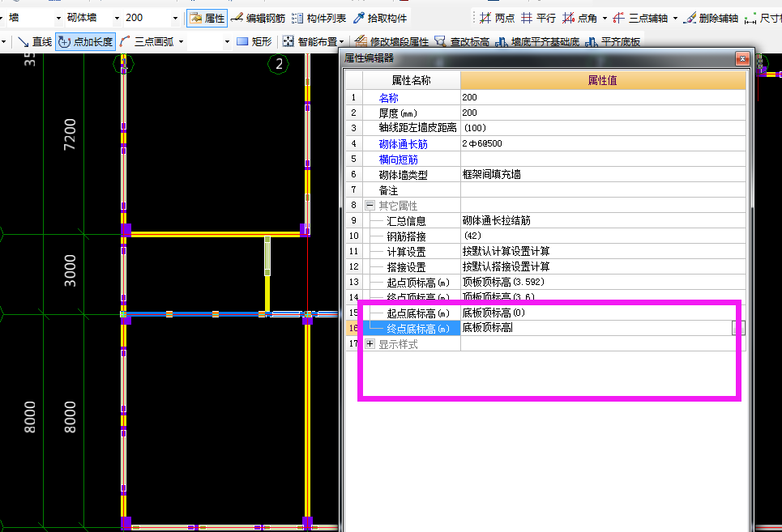
Task: Click the 属性名称 column header
Action: point(412,80)
